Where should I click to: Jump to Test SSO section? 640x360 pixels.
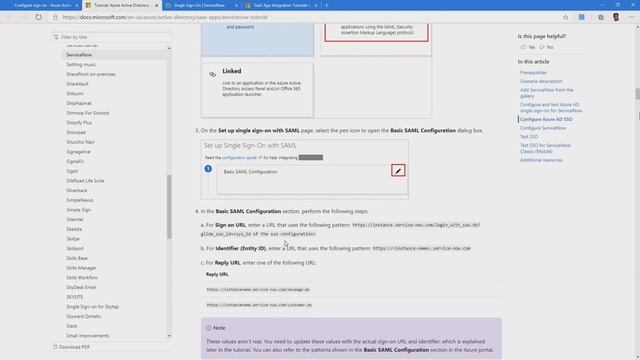[x=529, y=136]
